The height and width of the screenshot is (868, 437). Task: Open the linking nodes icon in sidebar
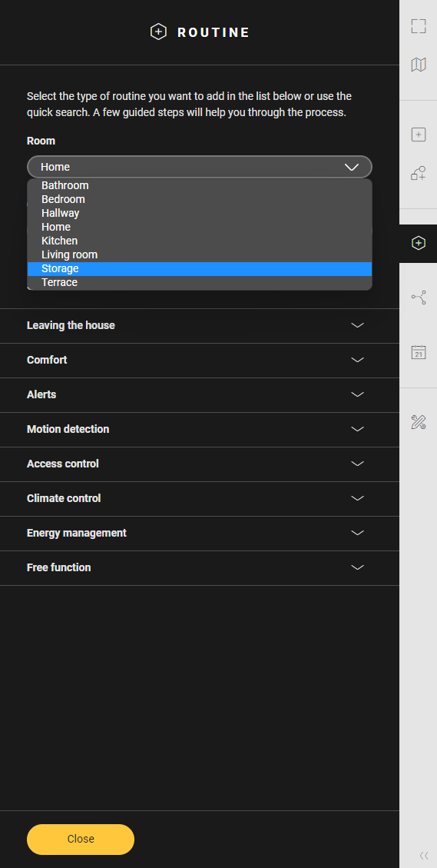click(419, 298)
